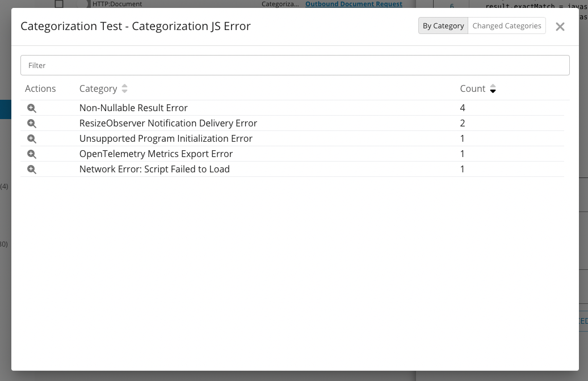This screenshot has width=588, height=381.
Task: Click magnifier for Unsupported Program Initialization Error
Action: 32,138
